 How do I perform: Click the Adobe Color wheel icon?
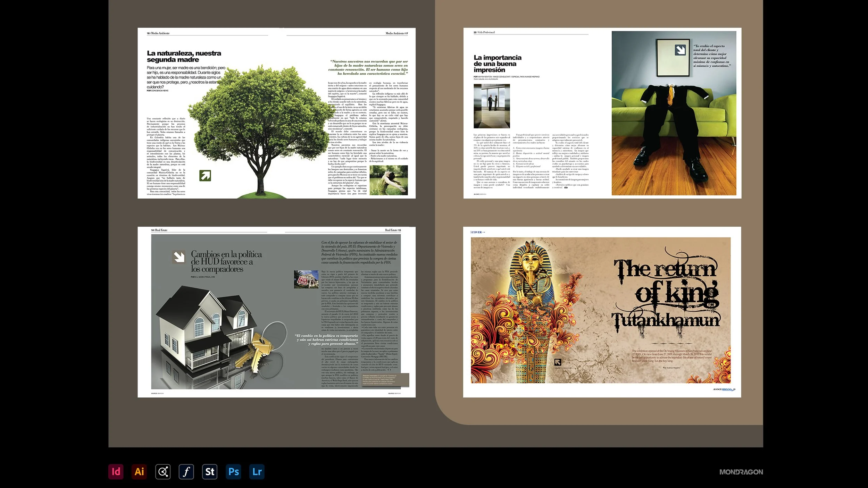163,472
